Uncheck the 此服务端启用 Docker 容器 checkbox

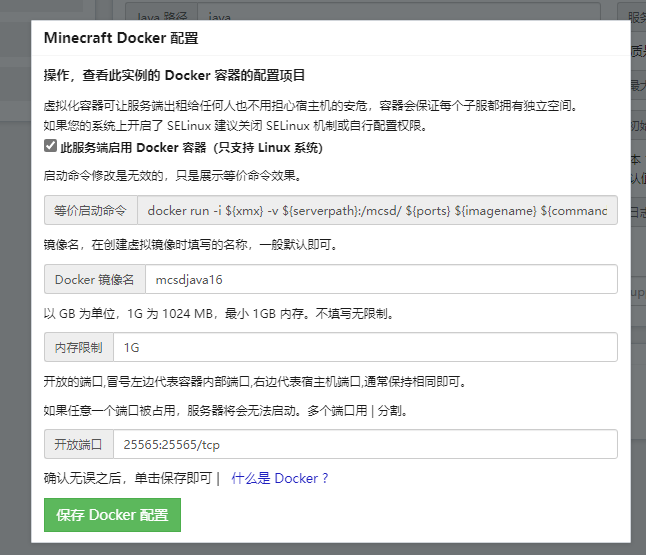51,146
